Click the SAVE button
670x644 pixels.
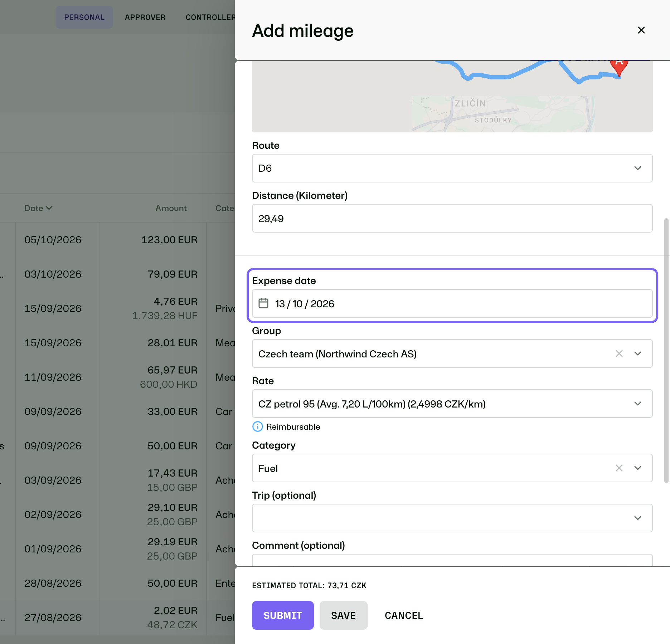pyautogui.click(x=343, y=615)
